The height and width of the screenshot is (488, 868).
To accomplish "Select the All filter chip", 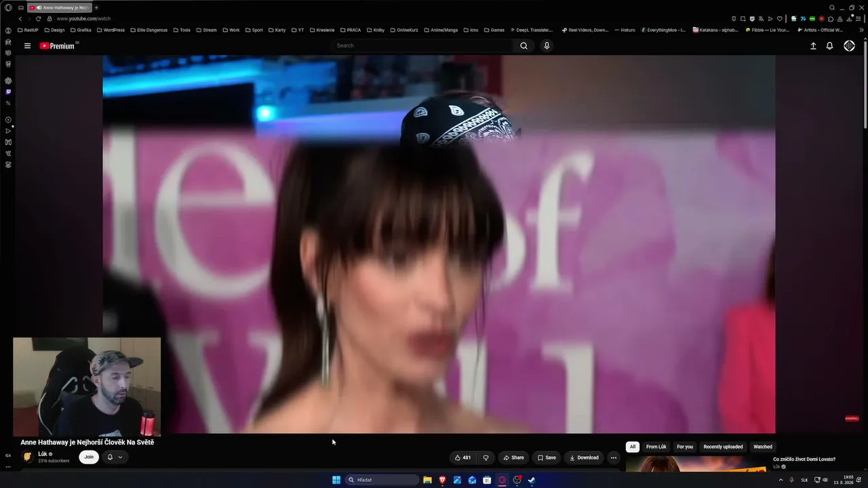I will (633, 447).
